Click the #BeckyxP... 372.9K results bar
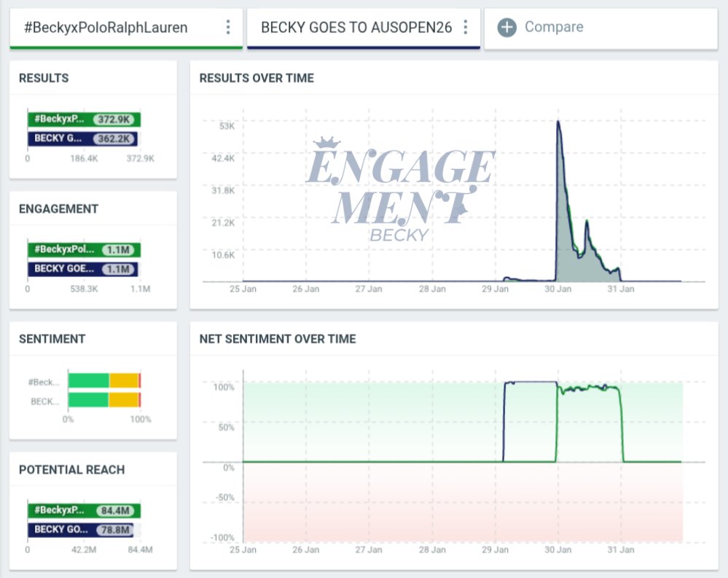This screenshot has width=728, height=578. tap(84, 120)
